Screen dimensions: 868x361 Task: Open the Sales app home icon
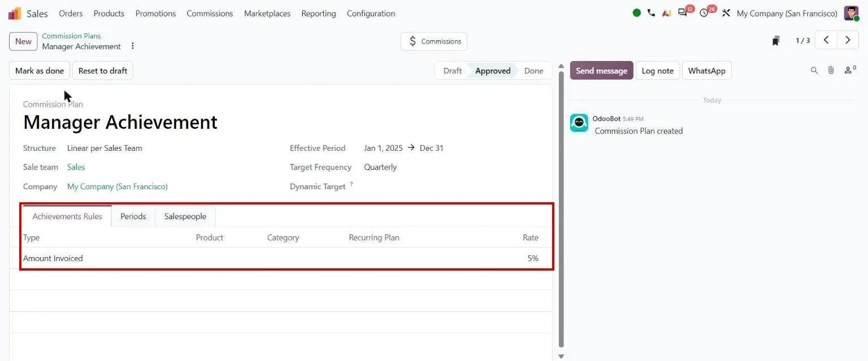15,13
